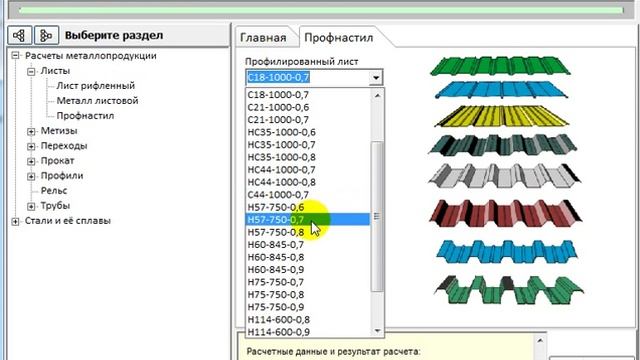Click the first tree-view icon beside Выберите раздел
640x360 pixels.
[x=20, y=35]
